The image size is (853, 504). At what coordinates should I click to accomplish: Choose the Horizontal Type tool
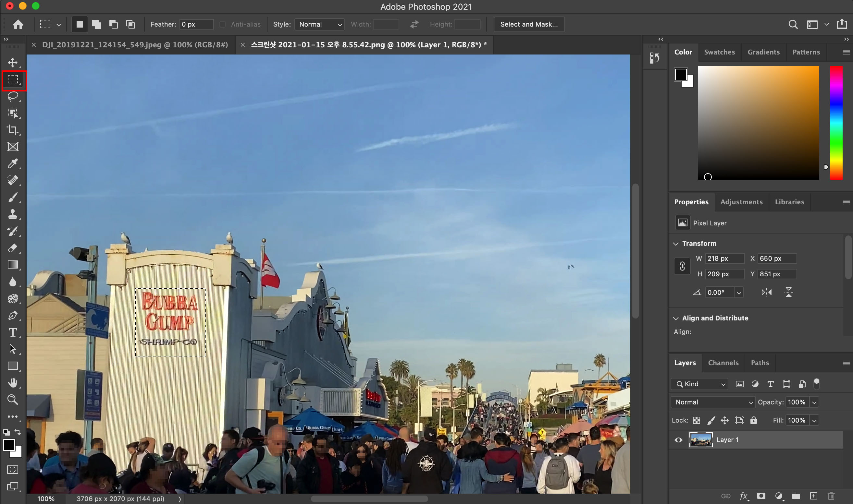click(13, 332)
